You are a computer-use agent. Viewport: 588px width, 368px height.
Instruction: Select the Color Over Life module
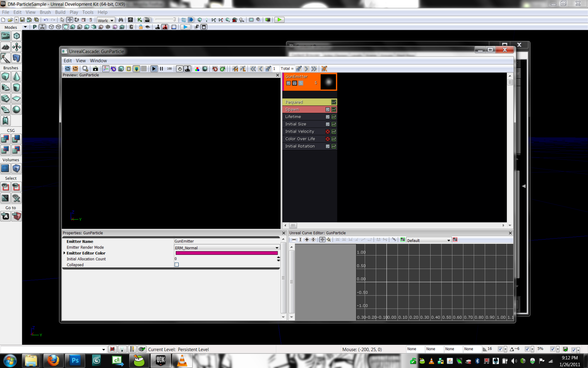click(x=310, y=139)
